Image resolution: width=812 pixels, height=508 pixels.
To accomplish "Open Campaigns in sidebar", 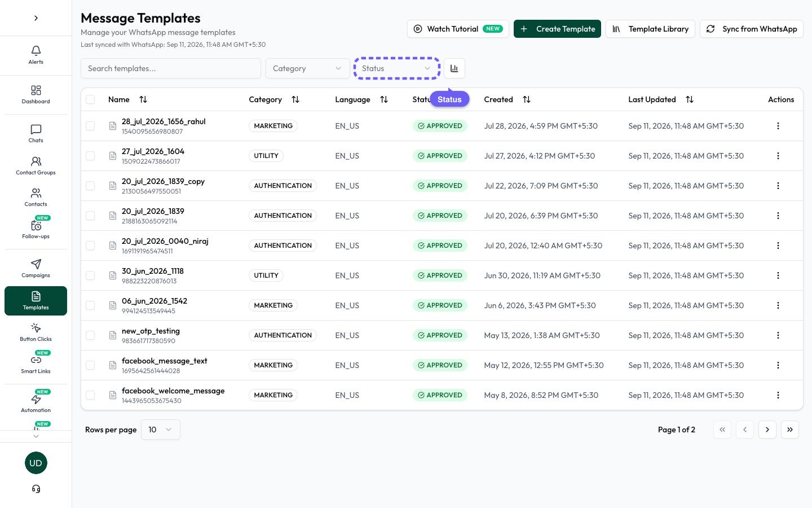I will [x=36, y=268].
